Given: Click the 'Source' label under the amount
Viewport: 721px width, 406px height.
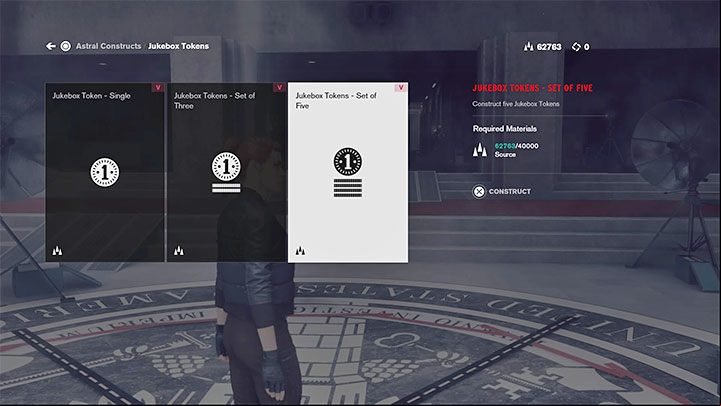Looking at the screenshot, I should 505,154.
